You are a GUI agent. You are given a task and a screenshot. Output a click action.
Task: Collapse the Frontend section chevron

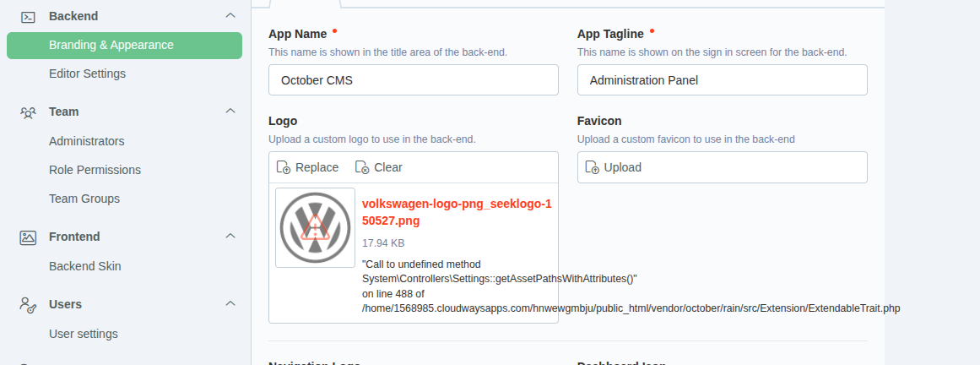pyautogui.click(x=230, y=236)
